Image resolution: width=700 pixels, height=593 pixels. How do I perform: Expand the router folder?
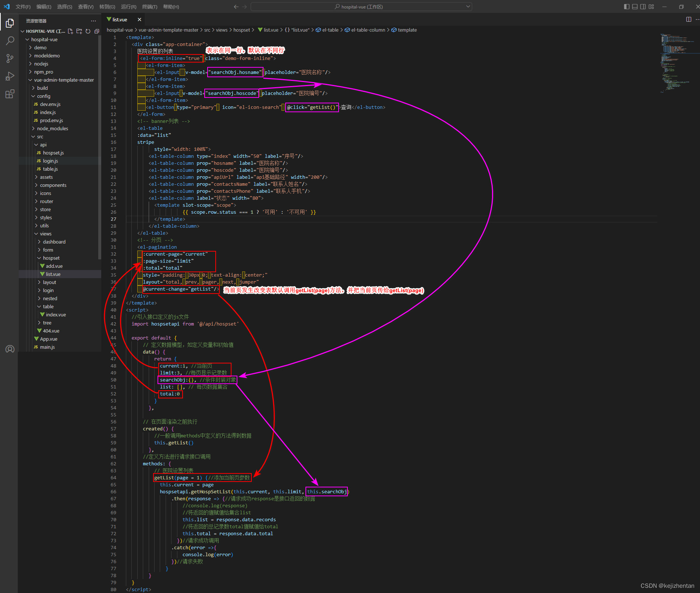pyautogui.click(x=46, y=201)
